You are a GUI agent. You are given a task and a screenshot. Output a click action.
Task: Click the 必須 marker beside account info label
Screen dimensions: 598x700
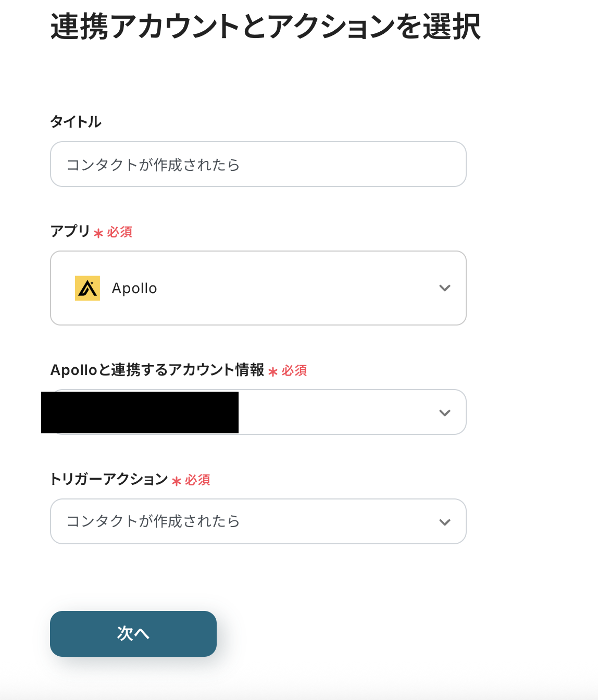[294, 370]
